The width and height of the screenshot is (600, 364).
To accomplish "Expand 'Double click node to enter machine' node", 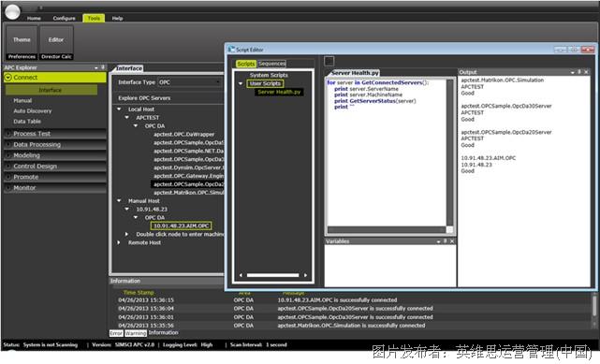I will click(x=127, y=234).
